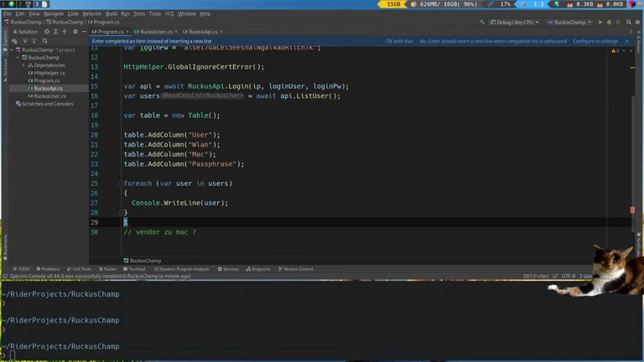The height and width of the screenshot is (362, 644).
Task: Open the IL Viewer side panel
Action: click(639, 40)
